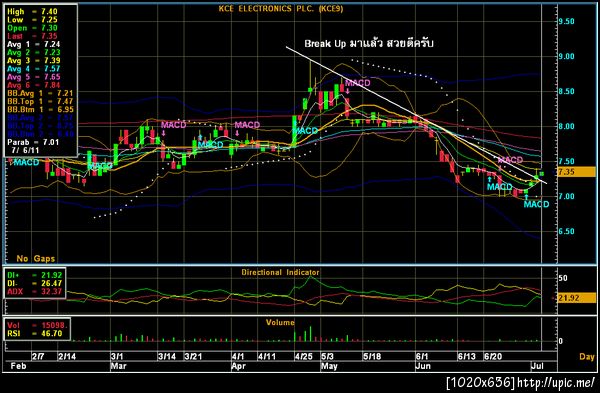Click the 4/11 date tick label
The width and height of the screenshot is (600, 393).
coord(267,357)
